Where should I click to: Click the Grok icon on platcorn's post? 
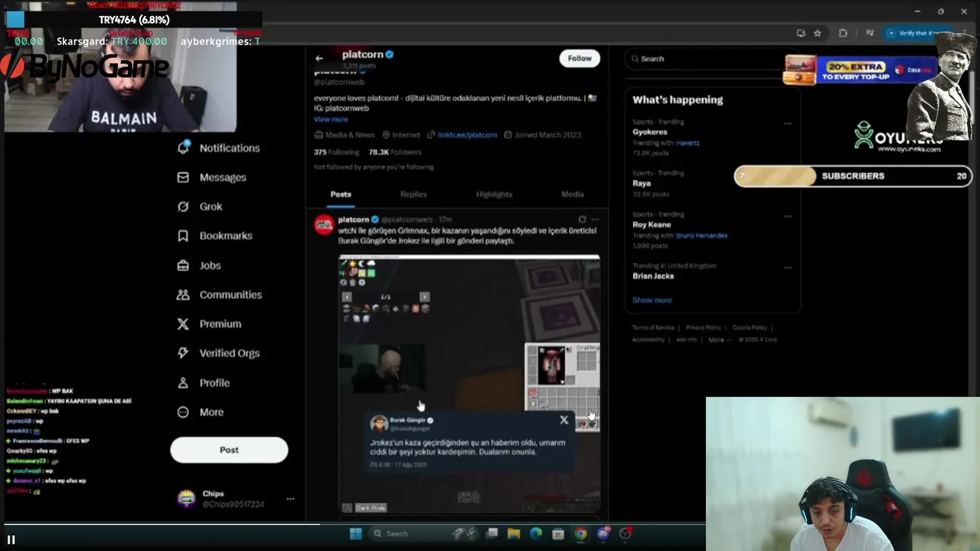click(x=583, y=220)
